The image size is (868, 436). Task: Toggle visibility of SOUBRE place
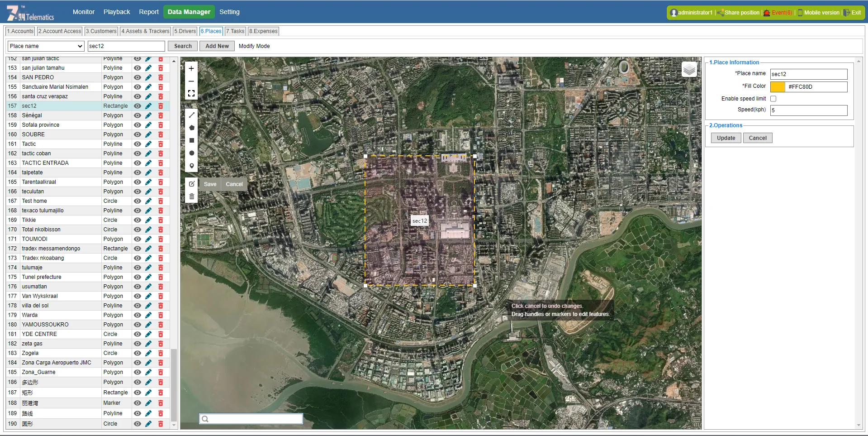click(x=137, y=134)
